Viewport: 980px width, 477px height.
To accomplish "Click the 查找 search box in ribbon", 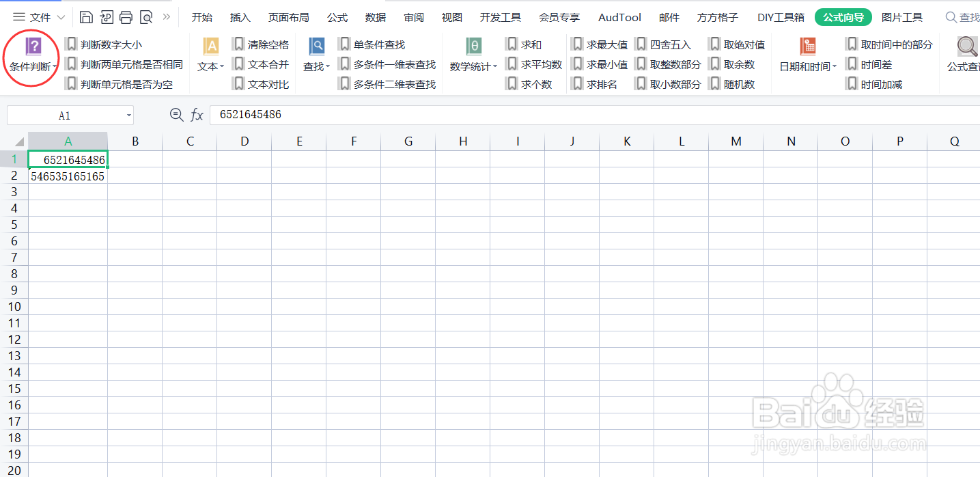I will point(963,17).
